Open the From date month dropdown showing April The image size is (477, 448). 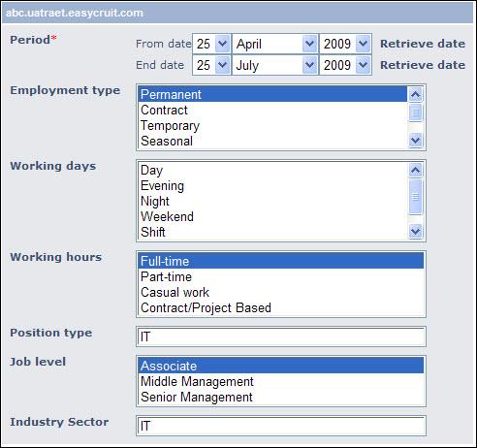click(275, 44)
